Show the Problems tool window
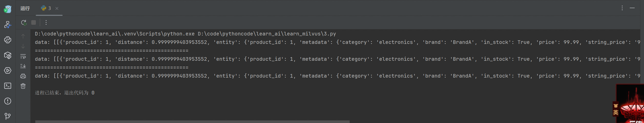Viewport: 644px width, 123px height. coord(8,101)
